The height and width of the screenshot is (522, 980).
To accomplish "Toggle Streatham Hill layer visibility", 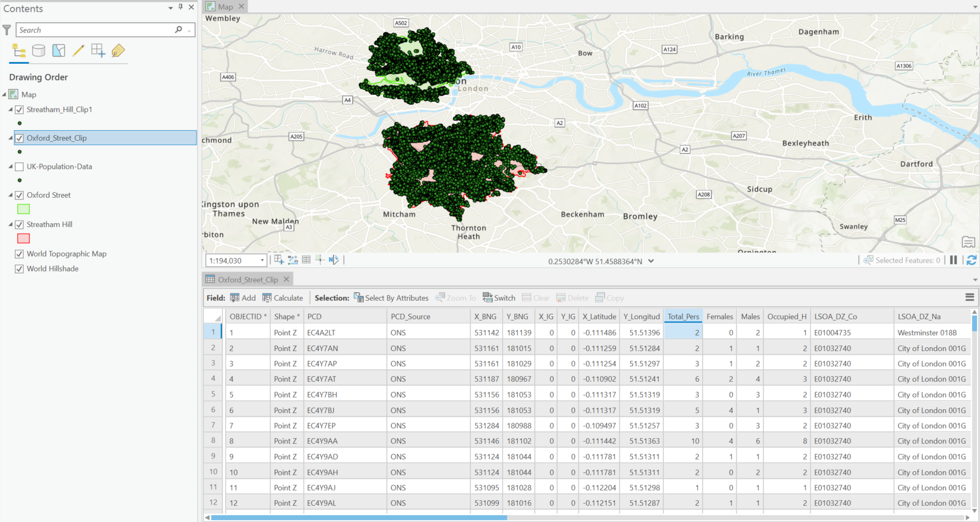I will pyautogui.click(x=19, y=224).
